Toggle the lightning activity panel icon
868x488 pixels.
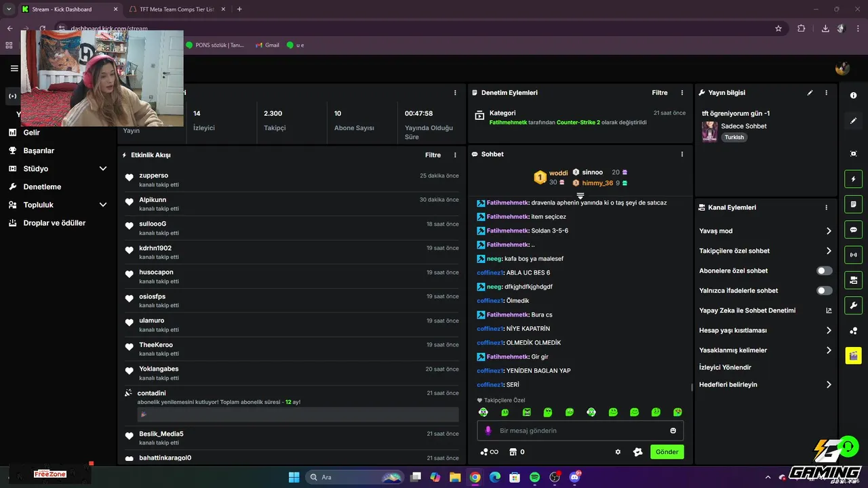click(853, 179)
